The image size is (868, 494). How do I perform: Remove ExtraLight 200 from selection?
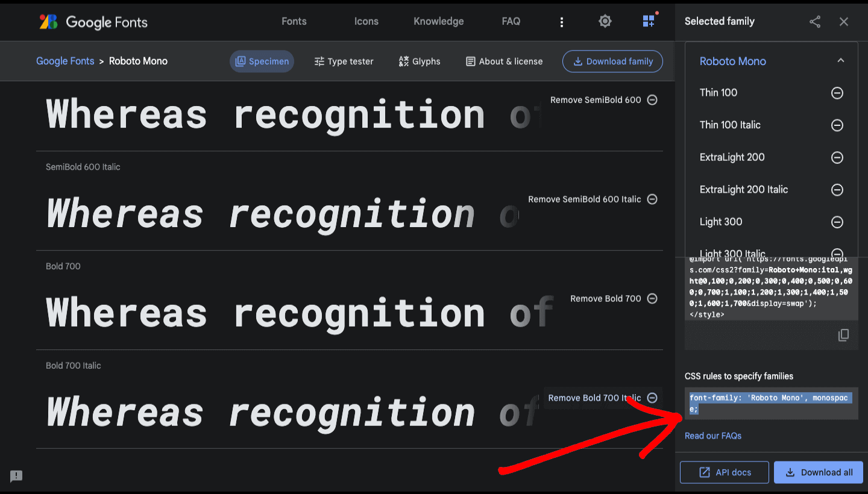click(x=837, y=158)
